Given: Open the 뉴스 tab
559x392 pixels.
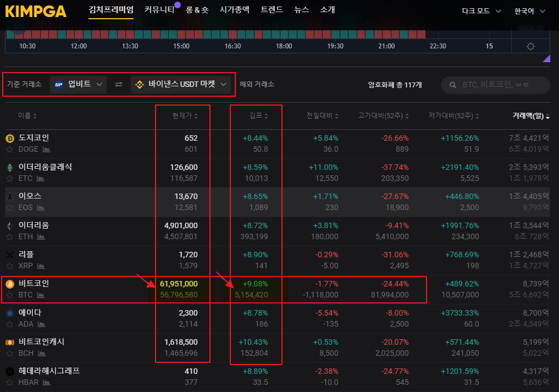Looking at the screenshot, I should coord(301,10).
